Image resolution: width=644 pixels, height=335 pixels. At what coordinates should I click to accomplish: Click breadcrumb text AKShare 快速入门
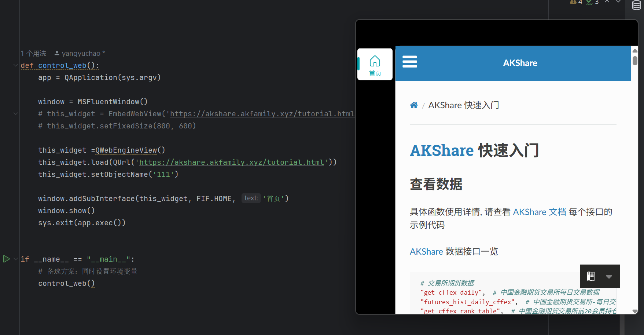point(464,105)
